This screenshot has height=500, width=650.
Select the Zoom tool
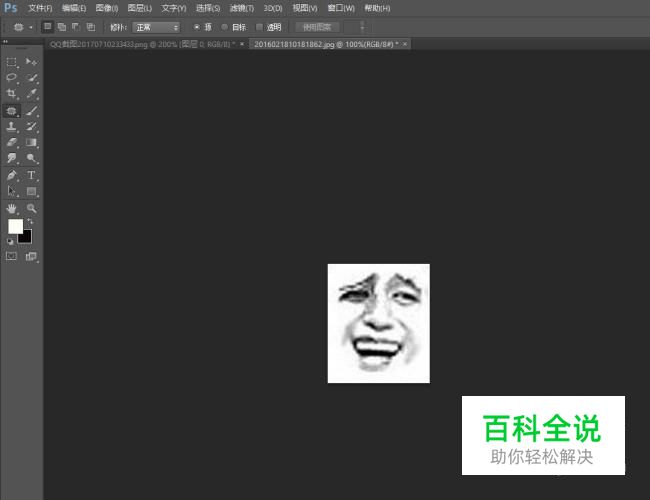pyautogui.click(x=31, y=208)
